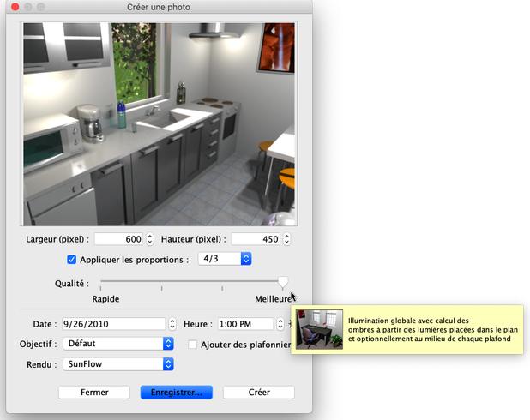Expand the Rendu SunFlow dropdown
530x420 pixels.
[119, 364]
